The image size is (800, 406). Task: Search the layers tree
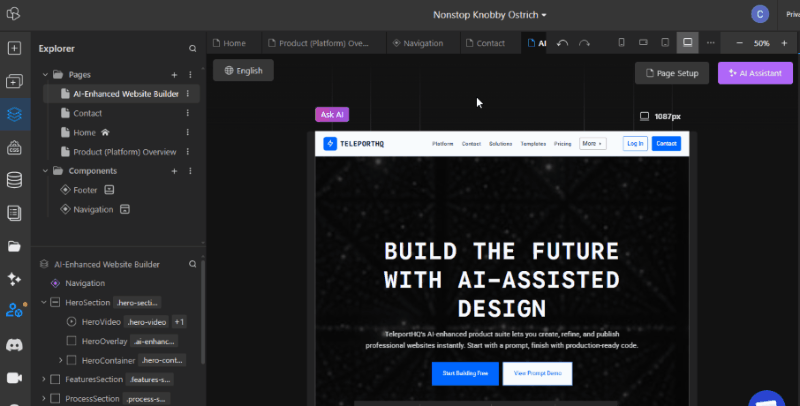pos(192,264)
